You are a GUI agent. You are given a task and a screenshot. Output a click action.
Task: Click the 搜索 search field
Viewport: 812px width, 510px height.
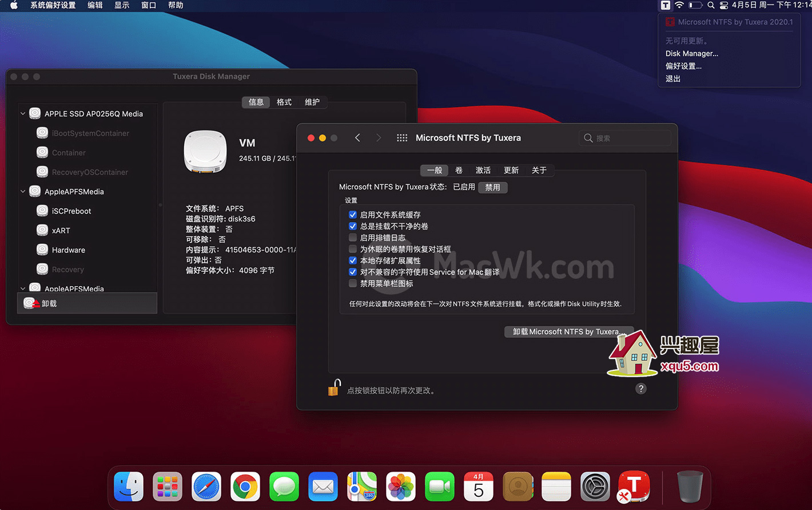click(x=625, y=138)
